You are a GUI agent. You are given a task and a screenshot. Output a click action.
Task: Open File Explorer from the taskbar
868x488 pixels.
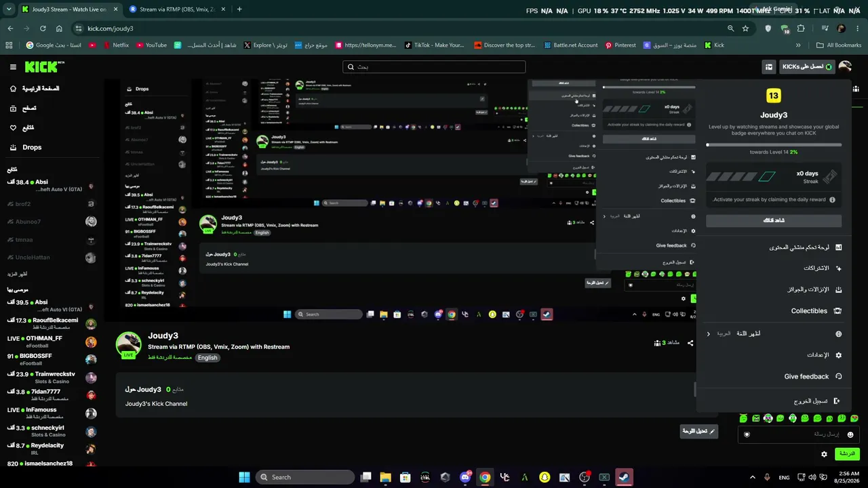pos(385,477)
